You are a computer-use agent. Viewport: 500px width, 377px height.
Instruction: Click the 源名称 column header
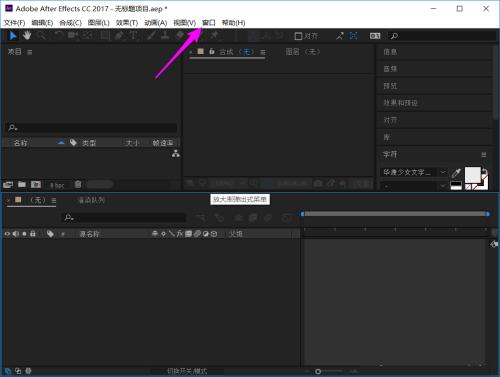click(89, 234)
